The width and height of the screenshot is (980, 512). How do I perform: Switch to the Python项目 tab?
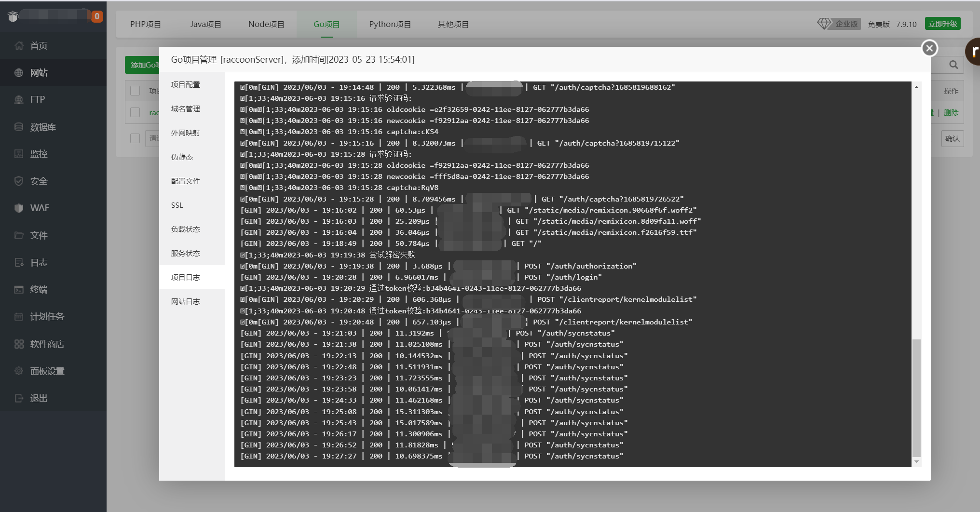[x=390, y=24]
